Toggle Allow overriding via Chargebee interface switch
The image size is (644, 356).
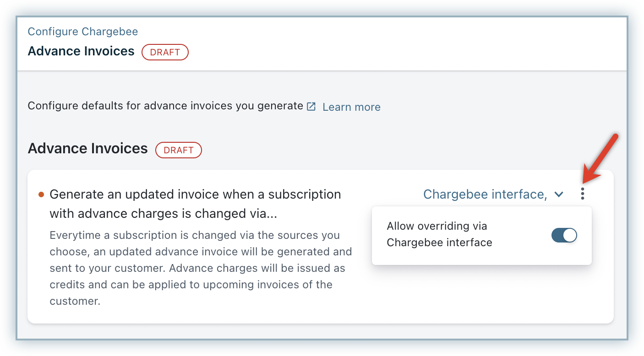pos(564,235)
